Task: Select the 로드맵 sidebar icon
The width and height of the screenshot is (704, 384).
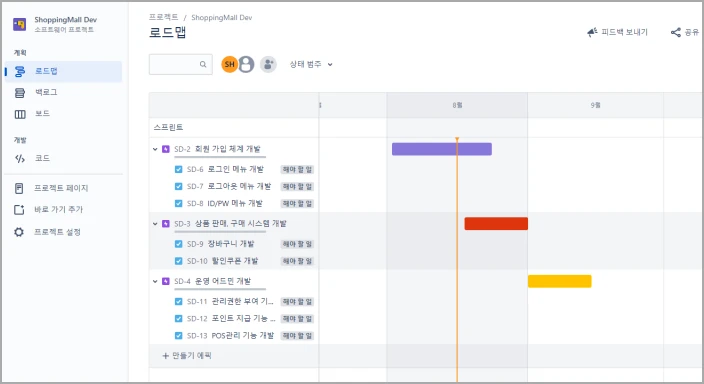Action: pyautogui.click(x=20, y=71)
